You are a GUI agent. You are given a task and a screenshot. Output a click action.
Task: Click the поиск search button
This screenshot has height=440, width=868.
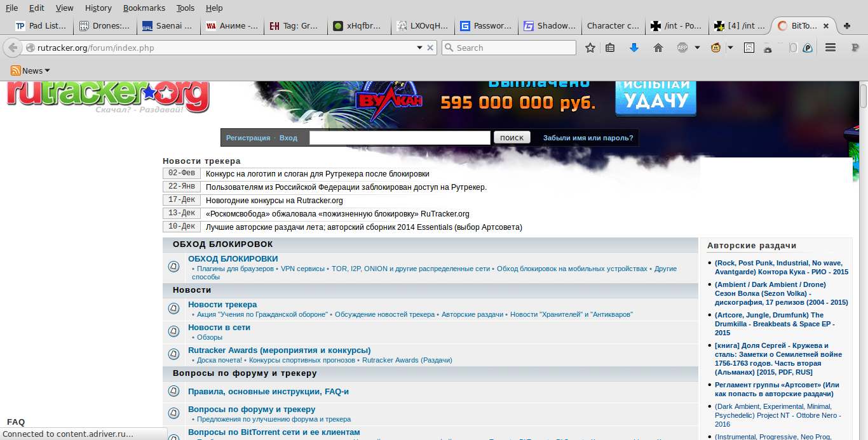(x=512, y=138)
